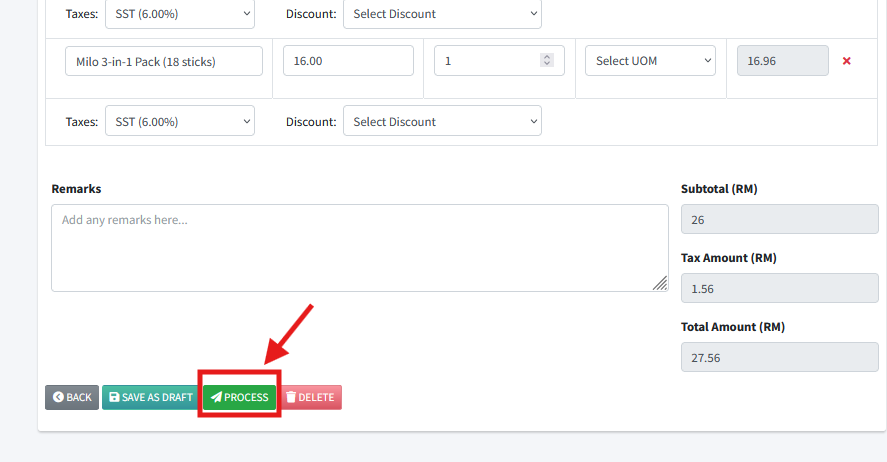Screen dimensions: 887x462
Task: Click the quantity spinner arrows
Action: pos(546,61)
